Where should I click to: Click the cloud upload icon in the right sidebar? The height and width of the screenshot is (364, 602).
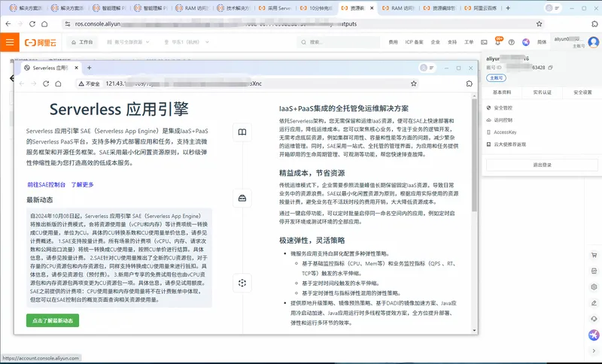click(x=594, y=319)
